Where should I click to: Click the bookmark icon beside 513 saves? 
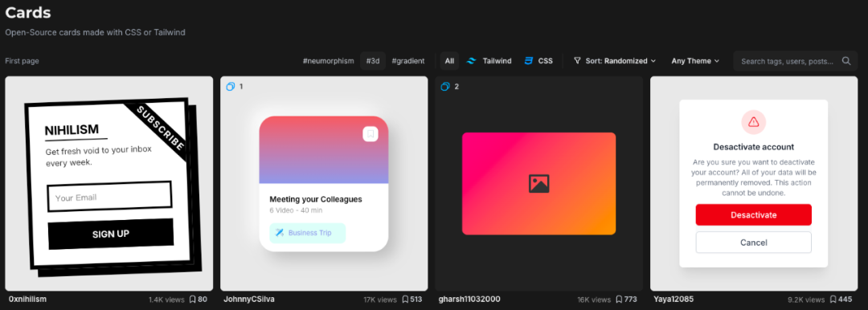(405, 300)
